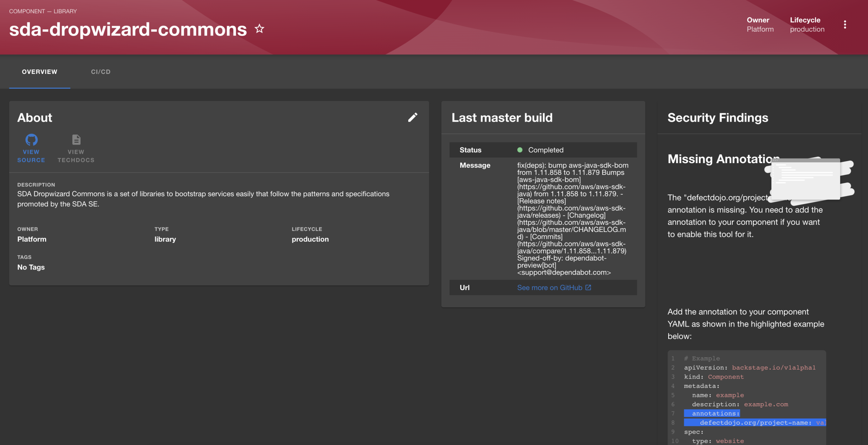Click production under Lifecycle in header
Screen dimensions: 868x445
pyautogui.click(x=807, y=29)
